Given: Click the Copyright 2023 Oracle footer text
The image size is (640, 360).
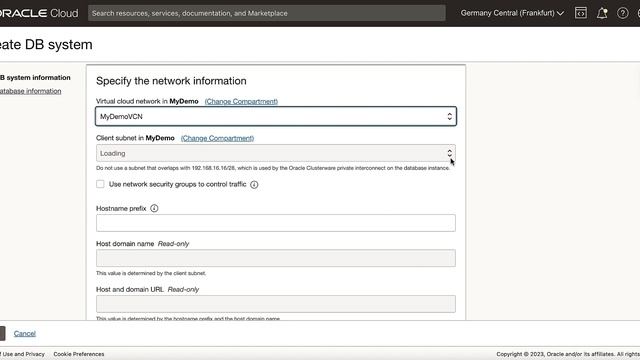Looking at the screenshot, I should 568,354.
